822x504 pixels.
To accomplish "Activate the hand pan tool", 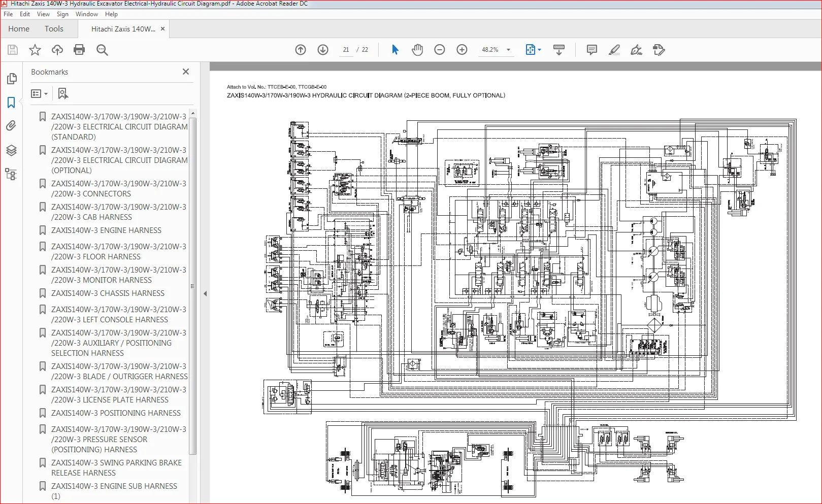I will [417, 50].
